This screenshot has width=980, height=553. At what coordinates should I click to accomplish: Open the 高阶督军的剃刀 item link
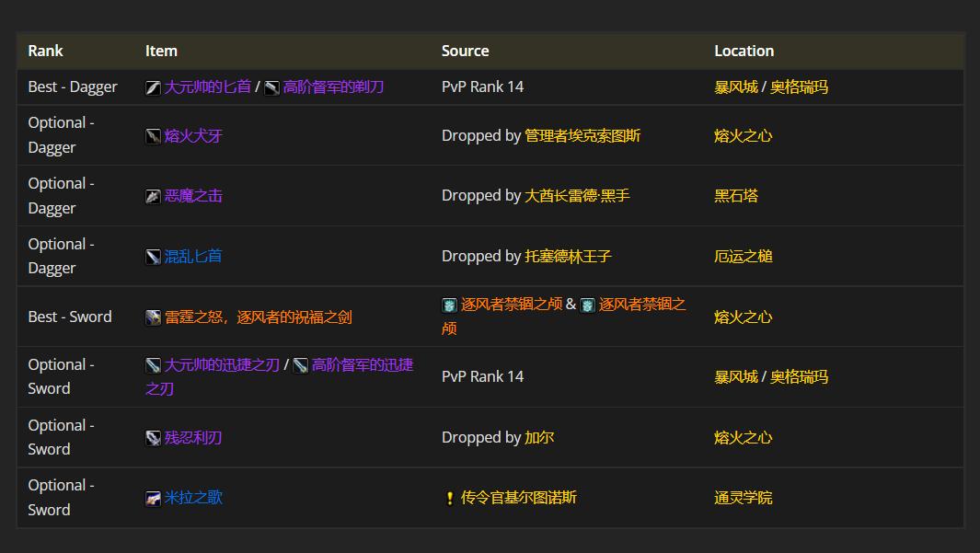coord(333,86)
